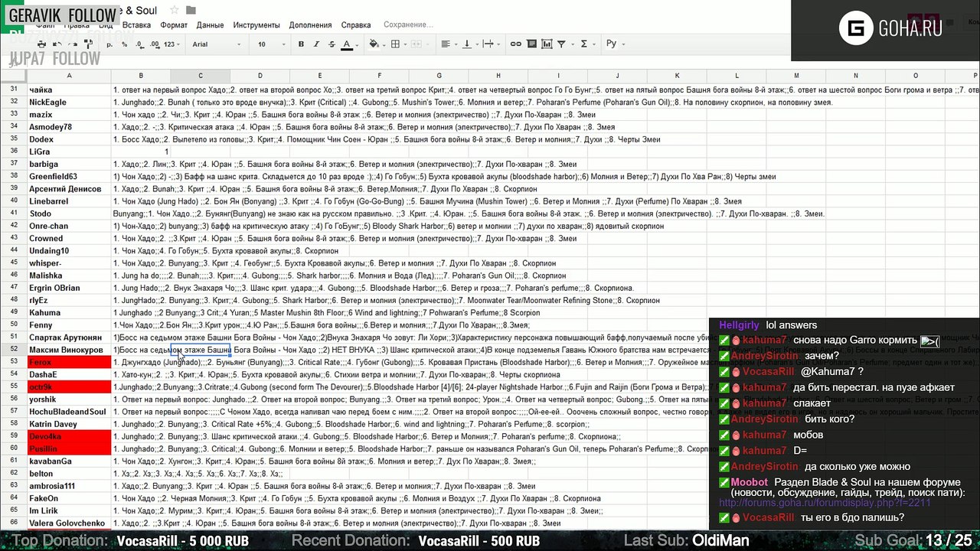980x551 pixels.
Task: Open the Arial font dropdown
Action: point(214,44)
